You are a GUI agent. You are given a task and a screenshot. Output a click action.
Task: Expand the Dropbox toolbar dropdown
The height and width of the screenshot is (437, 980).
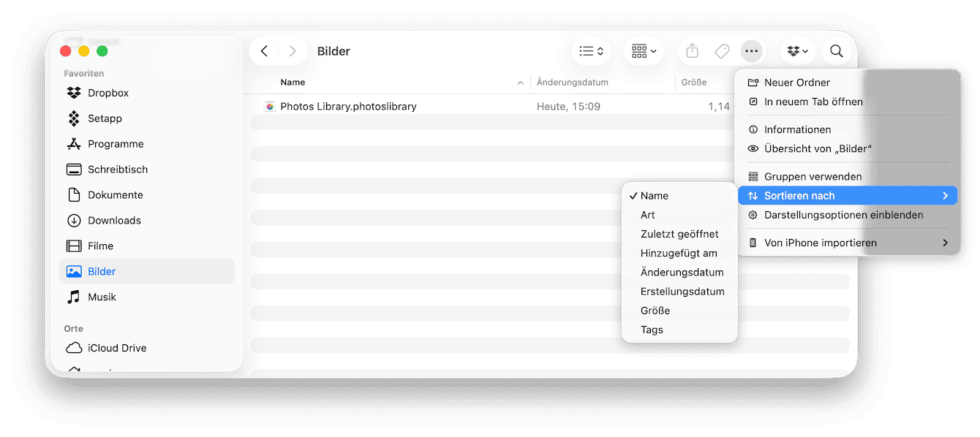797,51
